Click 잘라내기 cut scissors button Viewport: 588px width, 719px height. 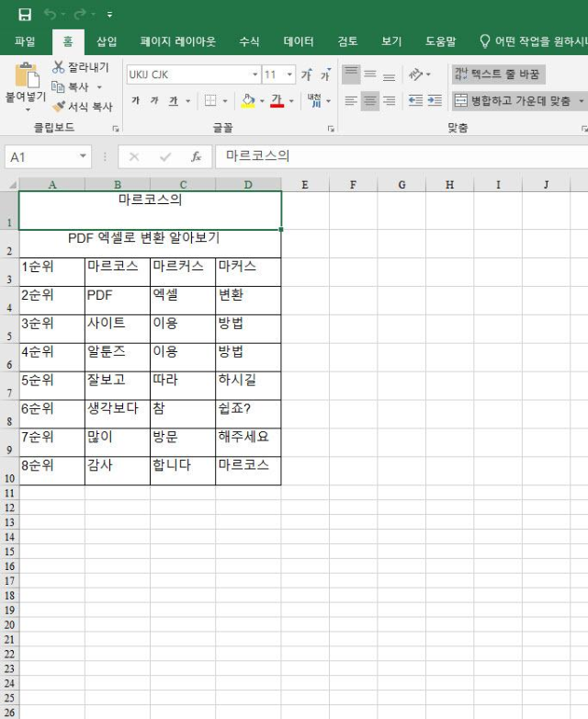[81, 67]
